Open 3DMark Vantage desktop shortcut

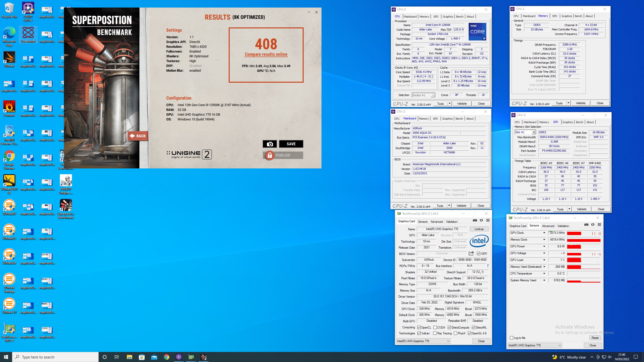click(9, 283)
